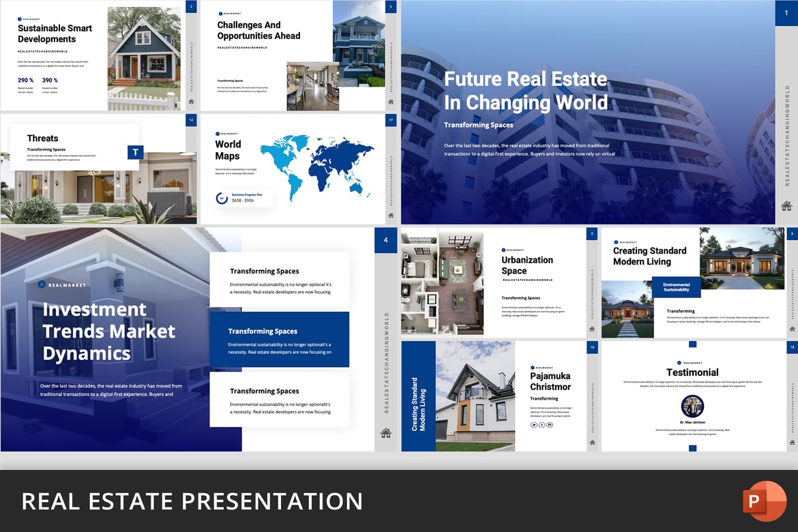Click the vertical Creating Standard Modern Living blue bar
This screenshot has width=798, height=532.
(x=418, y=396)
